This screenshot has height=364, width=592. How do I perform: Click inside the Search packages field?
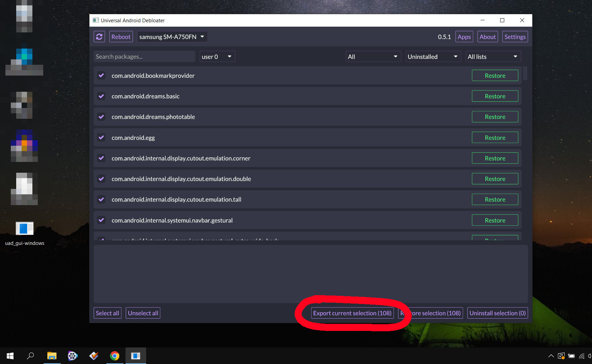coord(144,56)
